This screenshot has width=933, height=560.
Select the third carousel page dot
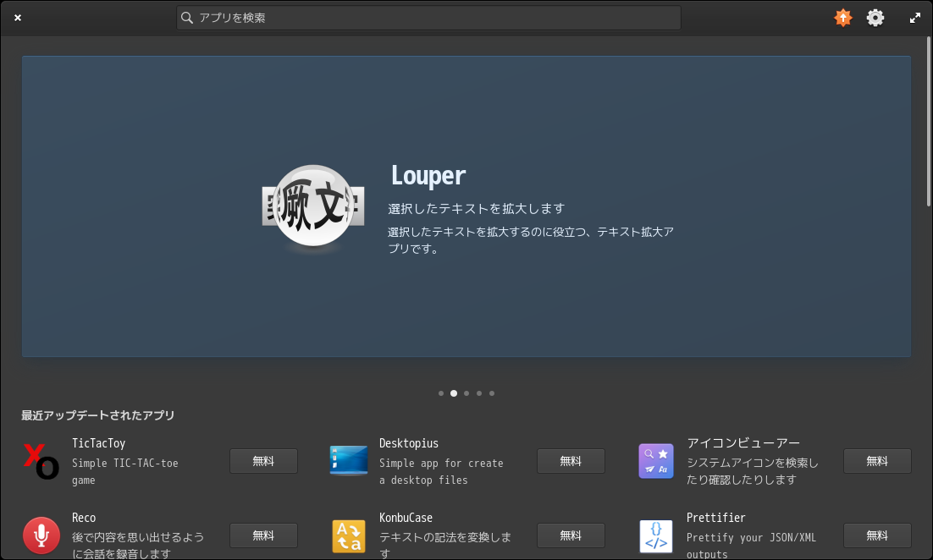coord(466,393)
